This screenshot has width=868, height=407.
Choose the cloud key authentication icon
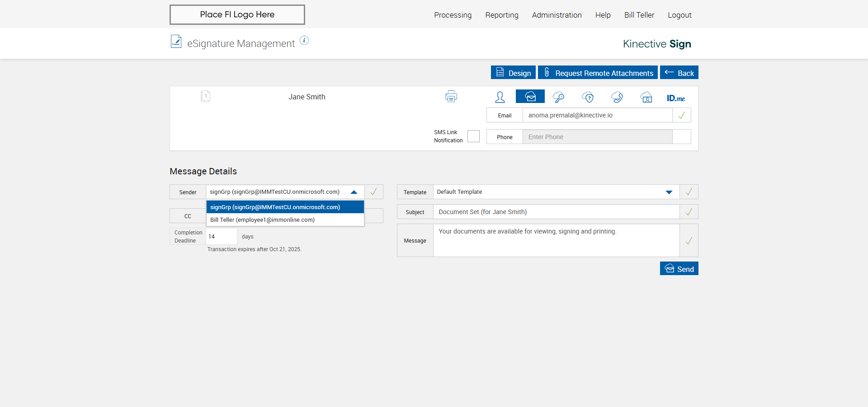pyautogui.click(x=558, y=97)
